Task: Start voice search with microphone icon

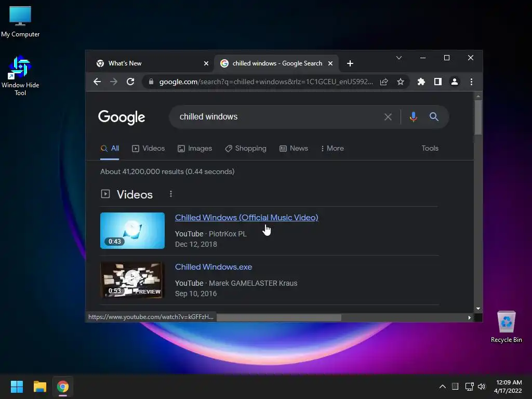Action: pyautogui.click(x=413, y=117)
